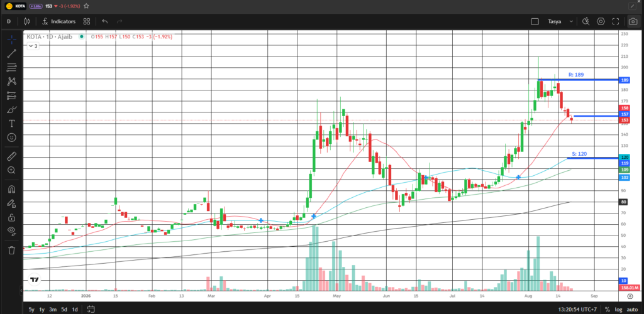Toggle lock all drawing tools
This screenshot has height=314, width=644.
pyautogui.click(x=11, y=217)
